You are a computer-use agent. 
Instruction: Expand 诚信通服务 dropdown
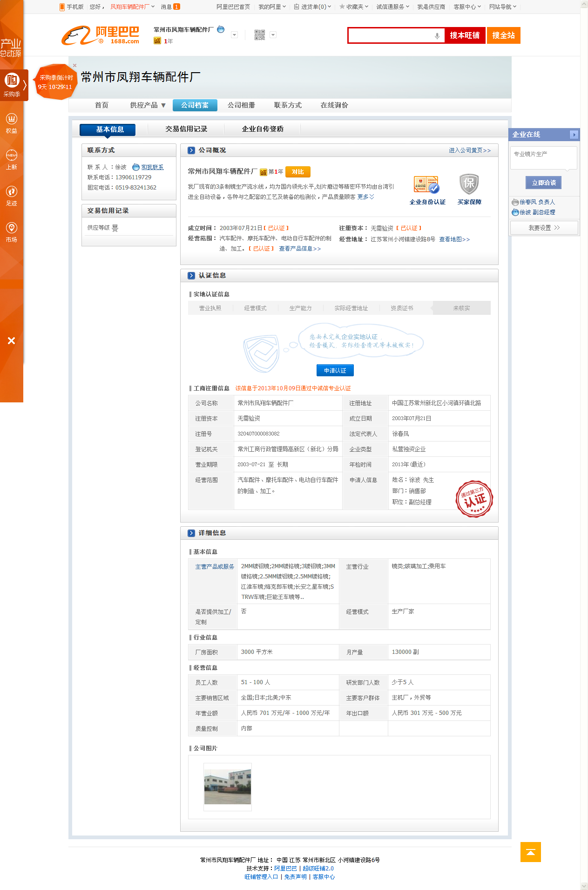(x=393, y=7)
